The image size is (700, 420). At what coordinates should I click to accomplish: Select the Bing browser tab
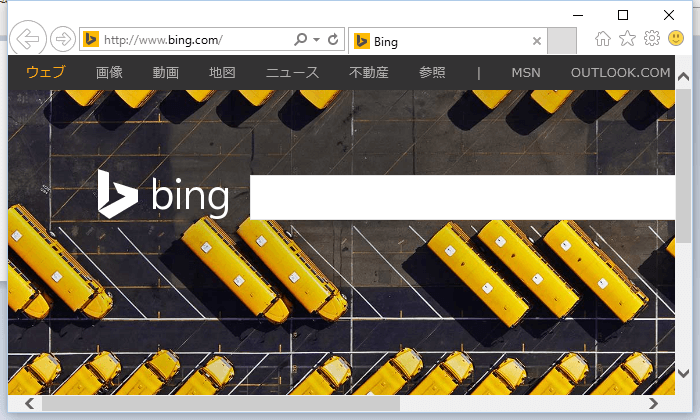tap(448, 41)
